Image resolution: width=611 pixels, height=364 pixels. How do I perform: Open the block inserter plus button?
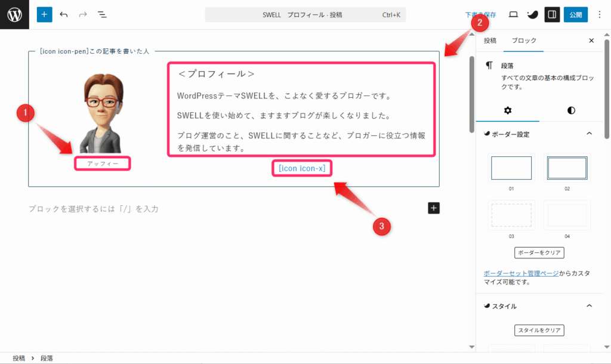pos(44,14)
